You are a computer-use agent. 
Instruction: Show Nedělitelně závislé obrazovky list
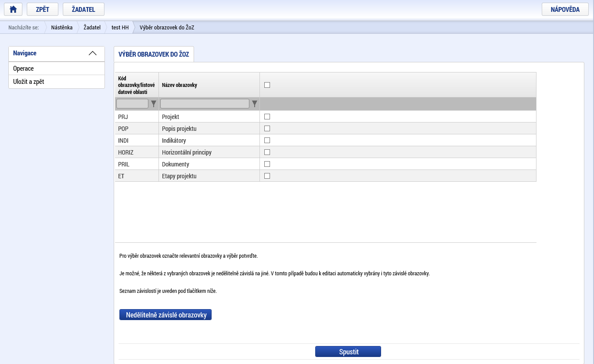pyautogui.click(x=166, y=315)
